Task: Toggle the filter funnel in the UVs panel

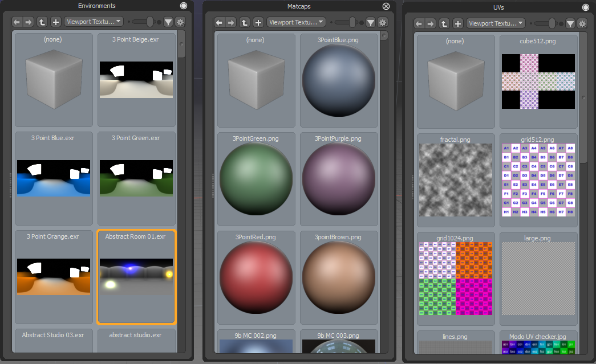Action: click(x=570, y=24)
